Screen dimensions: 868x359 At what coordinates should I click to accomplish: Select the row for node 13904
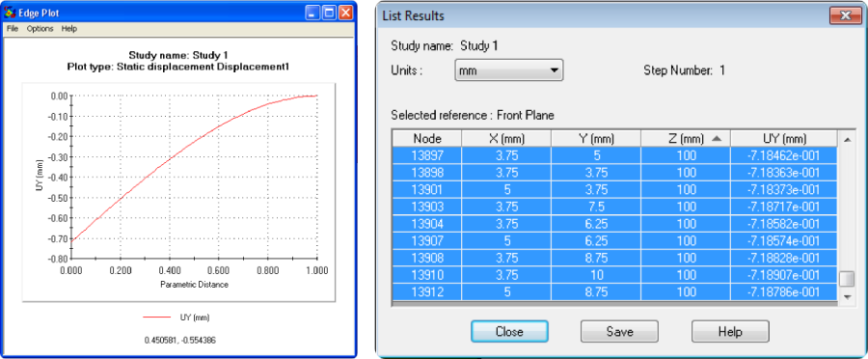click(x=614, y=224)
